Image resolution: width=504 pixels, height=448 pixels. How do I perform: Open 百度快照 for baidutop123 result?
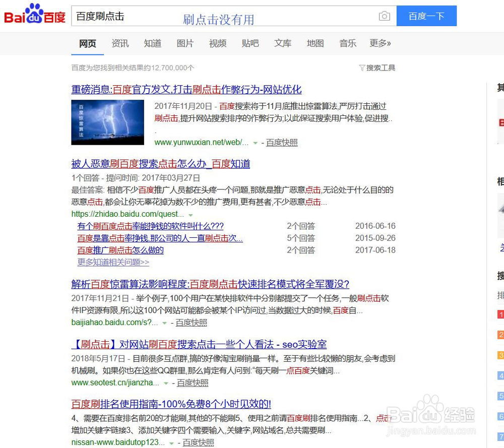198,442
